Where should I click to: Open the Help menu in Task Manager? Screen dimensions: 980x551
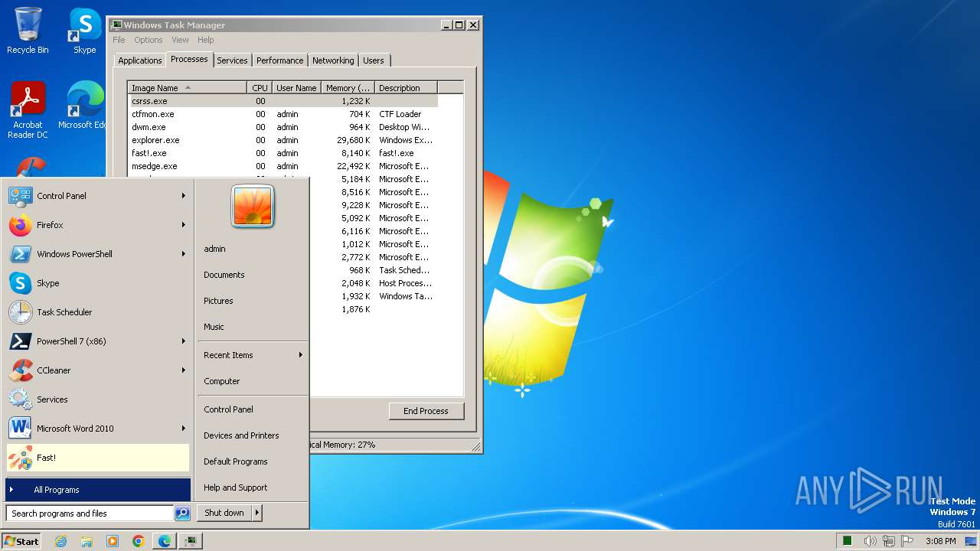tap(206, 40)
